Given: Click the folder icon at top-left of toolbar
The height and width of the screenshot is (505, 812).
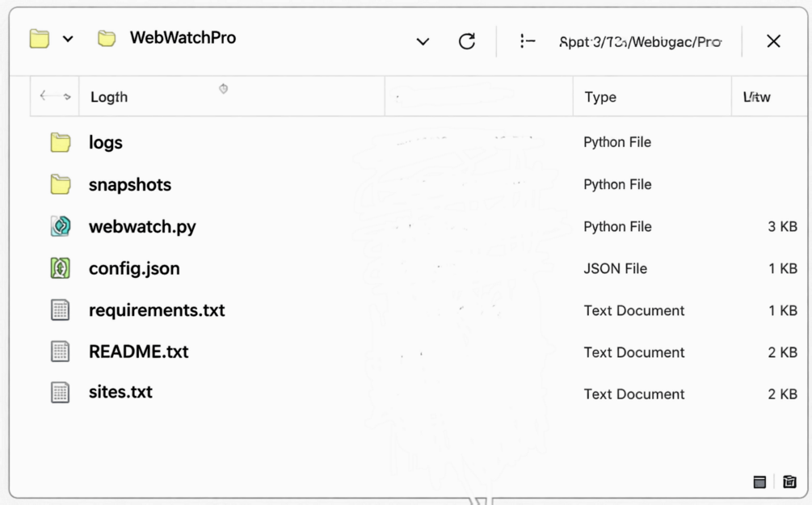Looking at the screenshot, I should pos(40,39).
